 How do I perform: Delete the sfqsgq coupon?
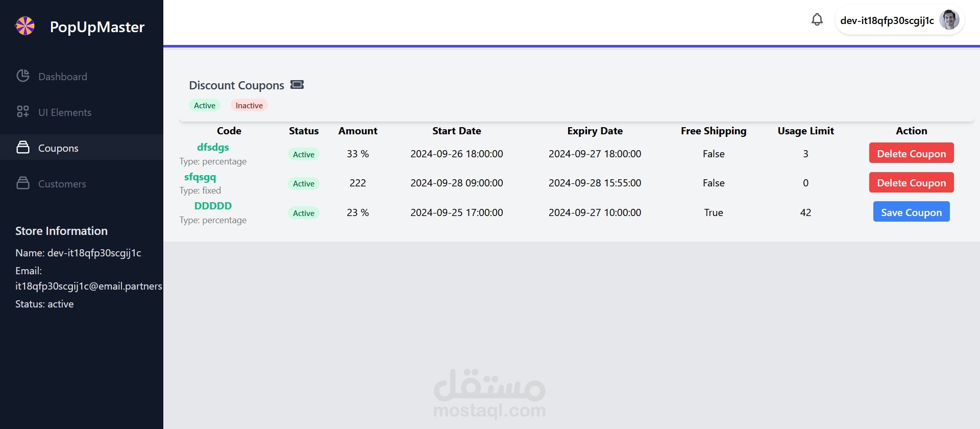pyautogui.click(x=911, y=182)
